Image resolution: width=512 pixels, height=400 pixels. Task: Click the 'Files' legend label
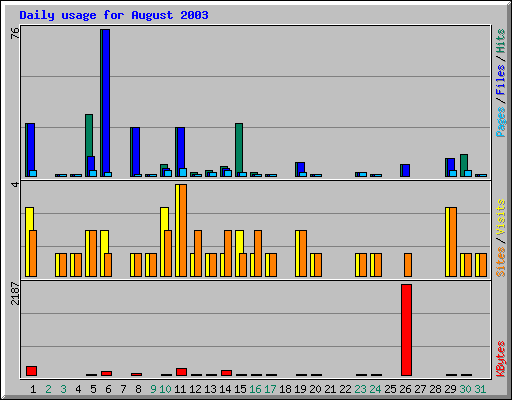501,80
